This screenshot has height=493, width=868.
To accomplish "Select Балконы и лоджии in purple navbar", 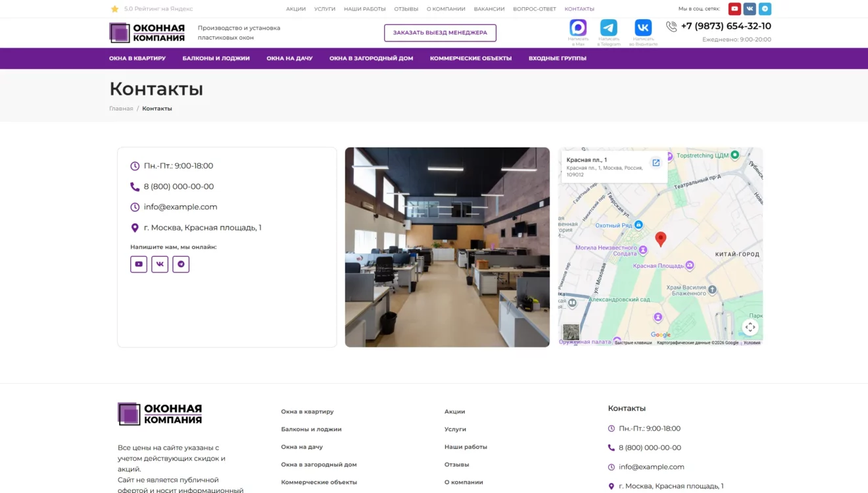I will click(216, 59).
